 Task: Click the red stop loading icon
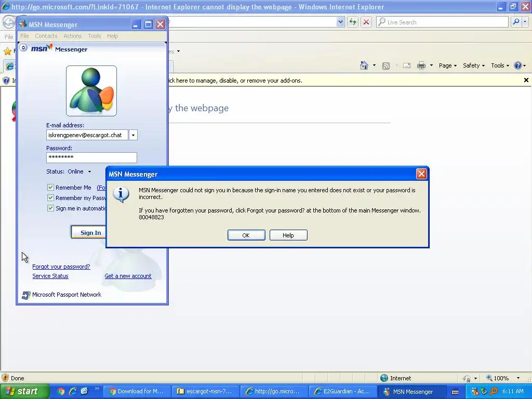tap(366, 22)
